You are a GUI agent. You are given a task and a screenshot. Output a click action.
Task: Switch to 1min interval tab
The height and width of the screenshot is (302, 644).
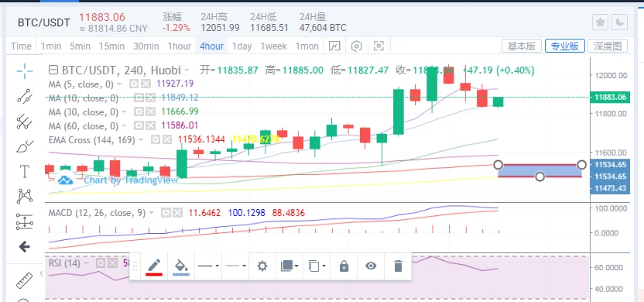tap(50, 46)
